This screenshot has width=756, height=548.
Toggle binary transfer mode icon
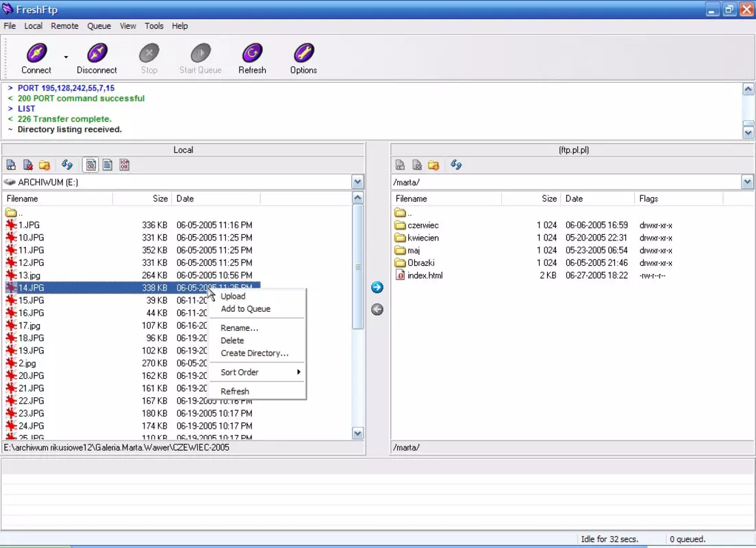tap(125, 165)
